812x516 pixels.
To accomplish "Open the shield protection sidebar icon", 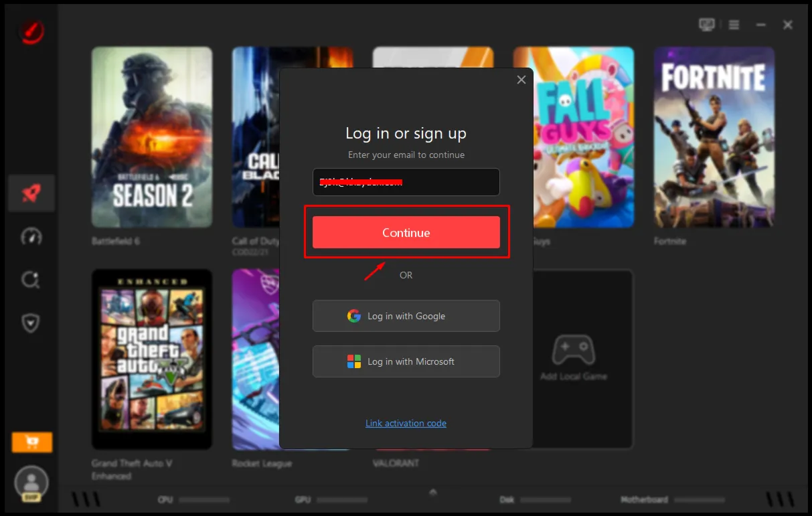I will point(31,323).
